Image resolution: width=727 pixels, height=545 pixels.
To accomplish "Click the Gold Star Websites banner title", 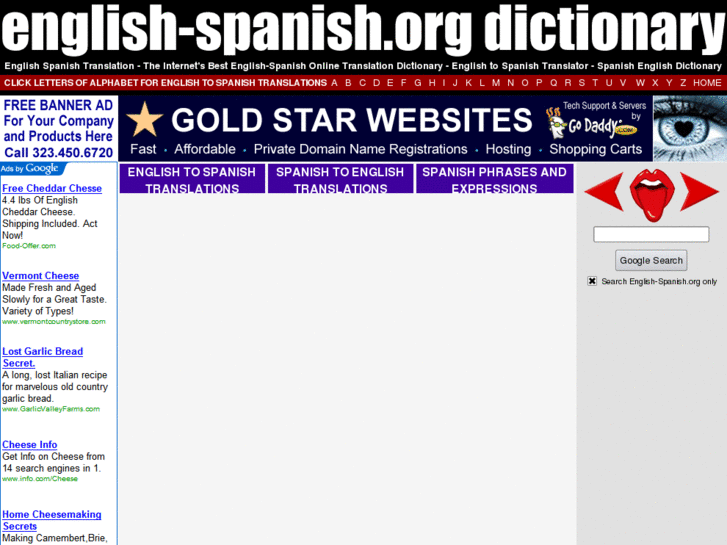I will pyautogui.click(x=352, y=120).
